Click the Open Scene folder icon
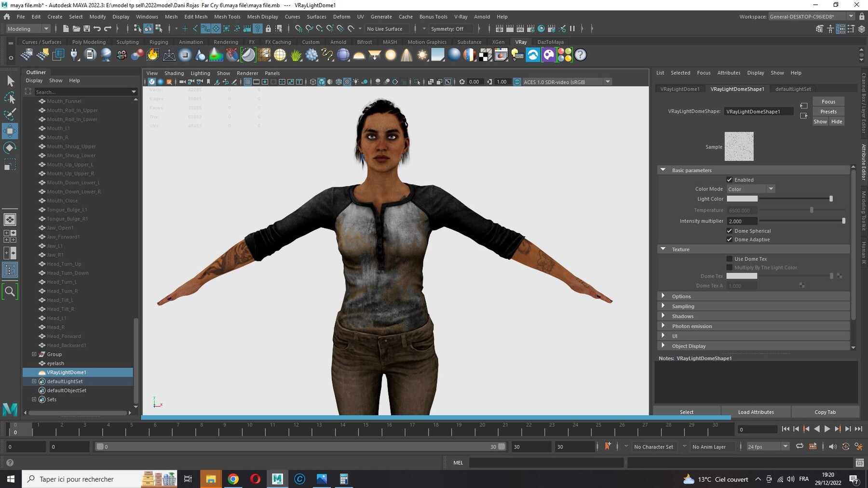Image resolution: width=868 pixels, height=488 pixels. (76, 29)
